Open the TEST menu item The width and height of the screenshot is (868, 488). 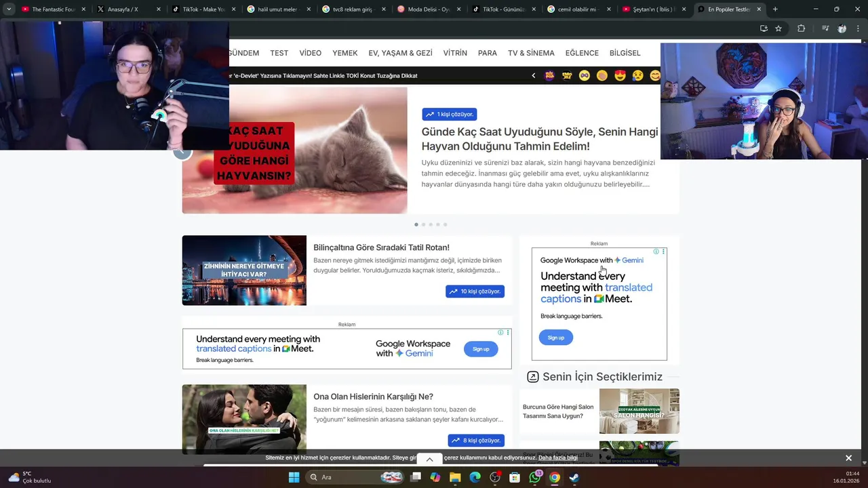click(279, 53)
